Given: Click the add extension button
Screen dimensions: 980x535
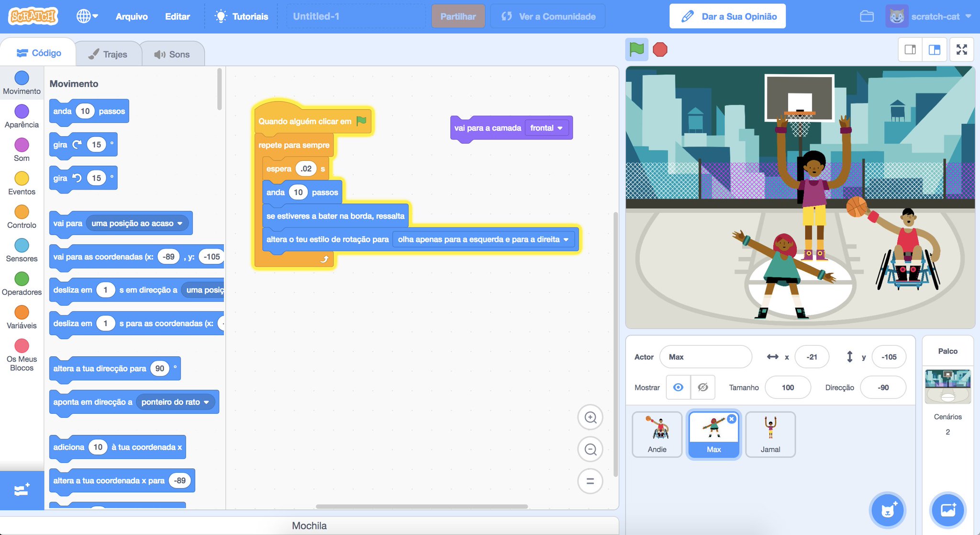Looking at the screenshot, I should click(x=22, y=490).
